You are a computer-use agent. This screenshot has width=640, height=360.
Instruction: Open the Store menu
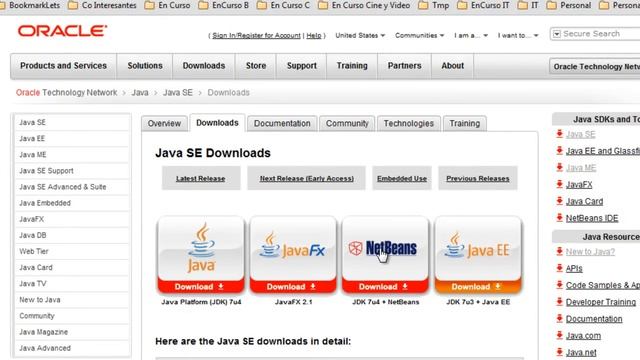pos(256,66)
